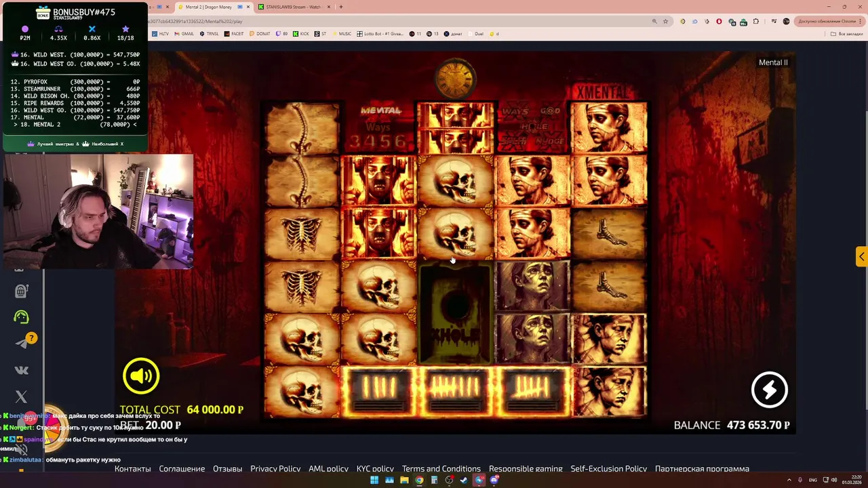Open the Контакты footer link
The image size is (868, 488).
click(x=132, y=468)
